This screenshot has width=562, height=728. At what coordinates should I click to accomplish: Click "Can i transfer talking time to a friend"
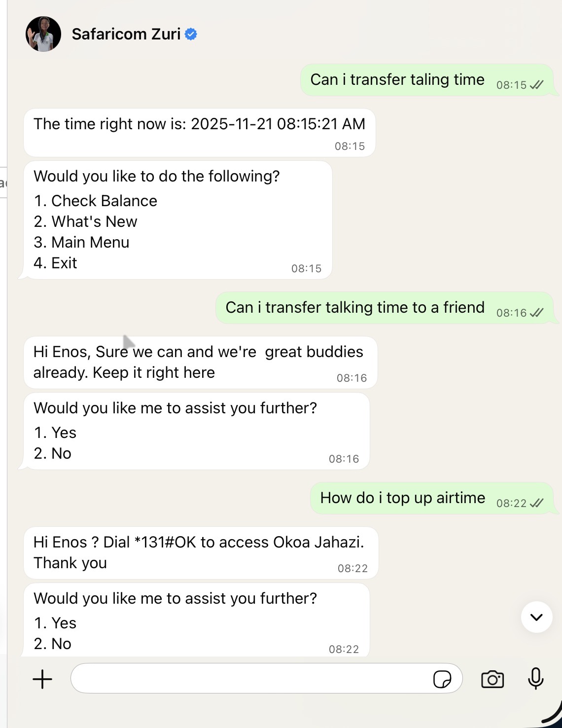click(355, 308)
